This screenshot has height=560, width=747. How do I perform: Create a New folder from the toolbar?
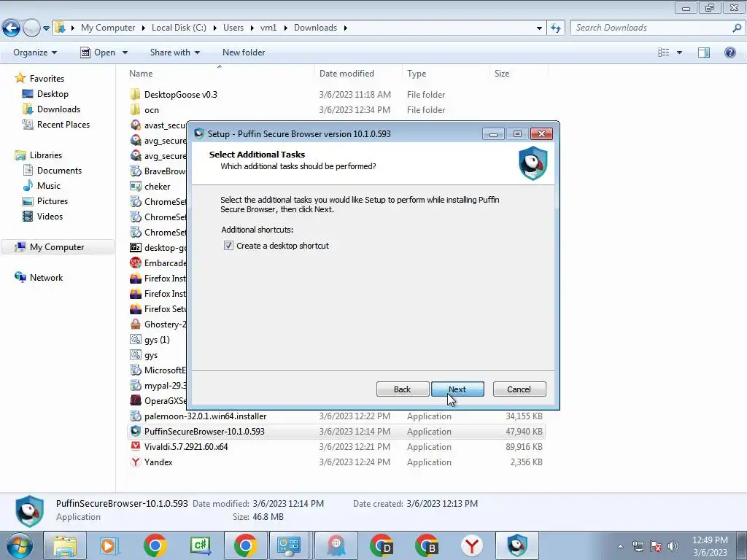click(244, 52)
